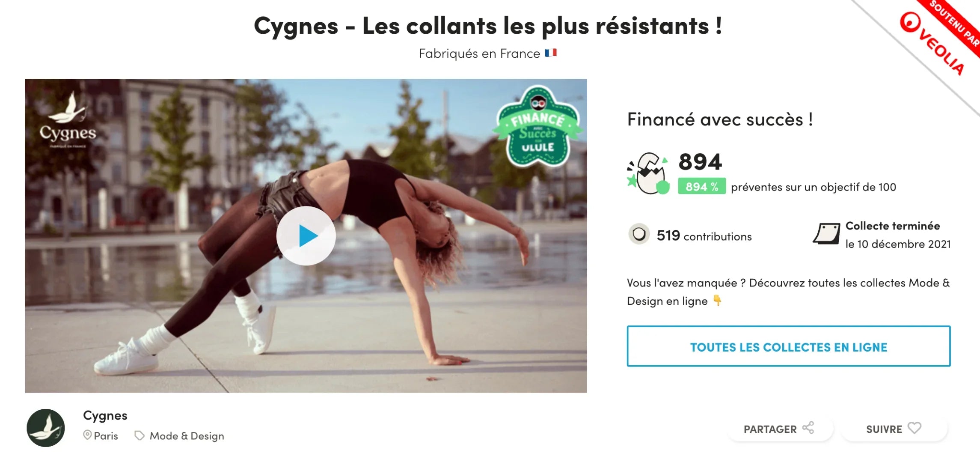
Task: Click the Cygnes swan logo on video
Action: 68,119
